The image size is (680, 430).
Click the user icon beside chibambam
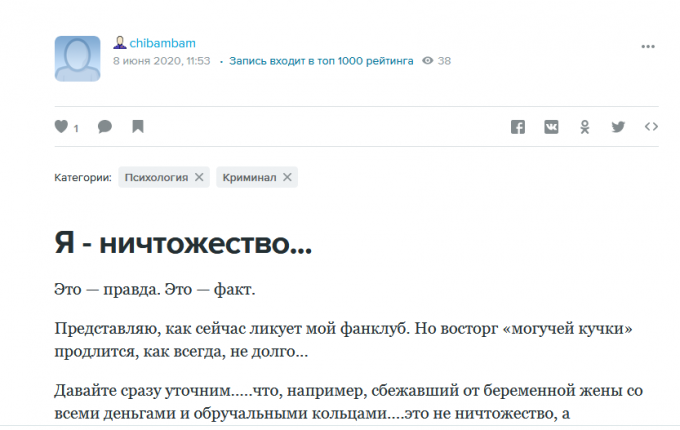(119, 43)
